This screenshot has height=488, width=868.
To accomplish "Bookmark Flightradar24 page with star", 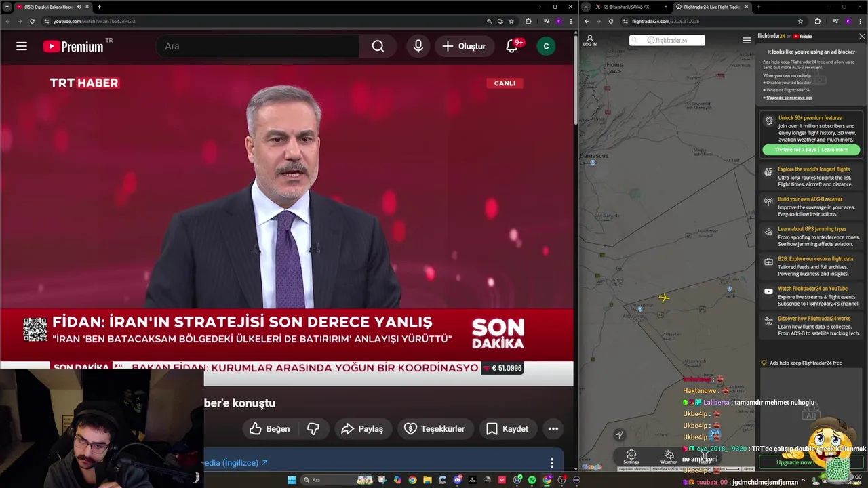I will click(x=800, y=21).
